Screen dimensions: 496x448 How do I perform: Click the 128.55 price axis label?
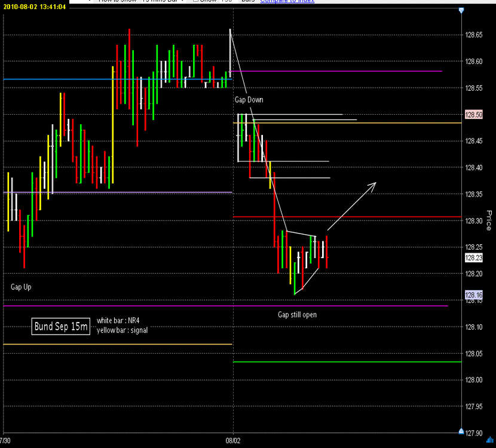(474, 88)
